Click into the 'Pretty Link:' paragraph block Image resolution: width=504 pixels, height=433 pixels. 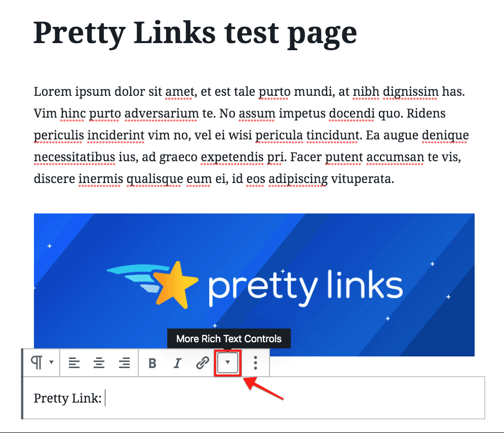pos(253,398)
